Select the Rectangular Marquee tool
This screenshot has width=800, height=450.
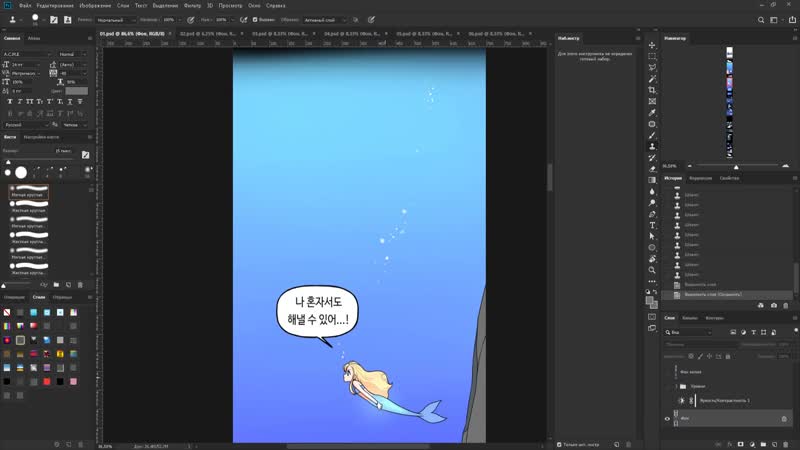click(652, 56)
